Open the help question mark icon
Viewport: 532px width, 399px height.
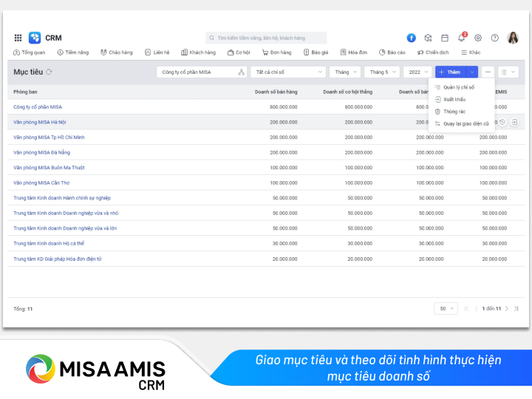(x=494, y=38)
